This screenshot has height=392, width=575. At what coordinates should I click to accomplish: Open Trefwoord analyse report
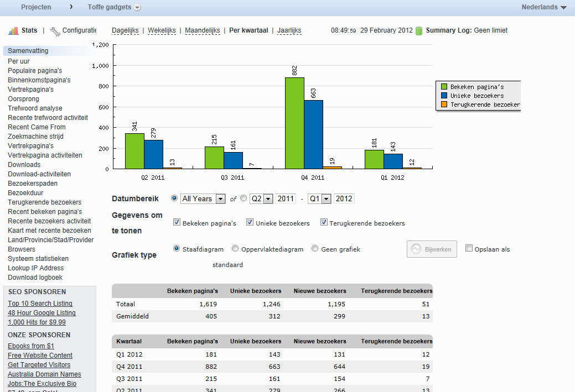pos(35,108)
